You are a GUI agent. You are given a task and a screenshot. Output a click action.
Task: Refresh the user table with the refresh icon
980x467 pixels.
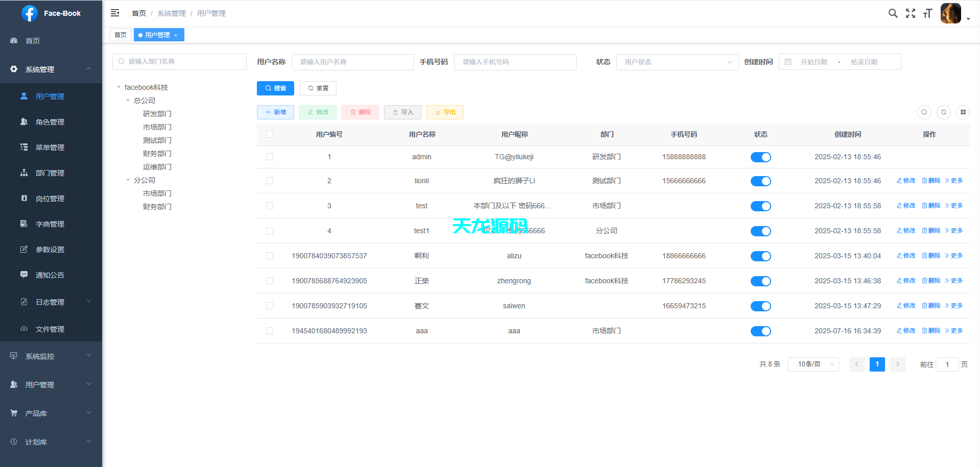tap(943, 112)
